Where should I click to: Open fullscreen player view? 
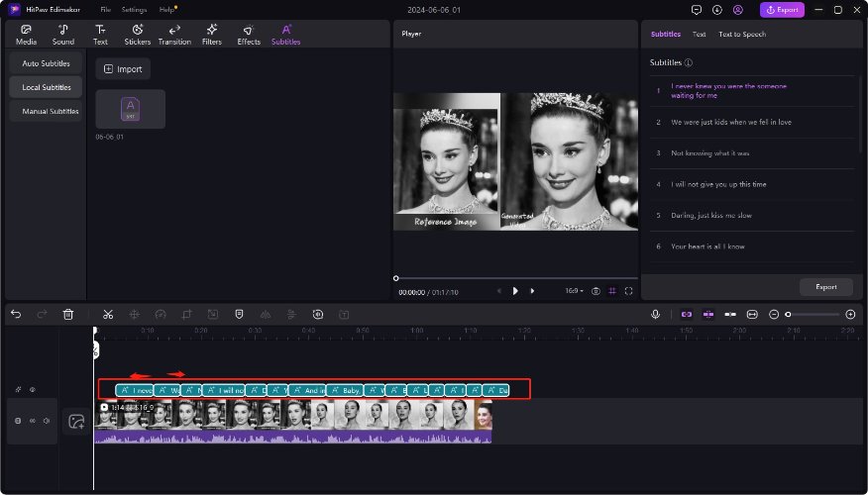click(628, 291)
